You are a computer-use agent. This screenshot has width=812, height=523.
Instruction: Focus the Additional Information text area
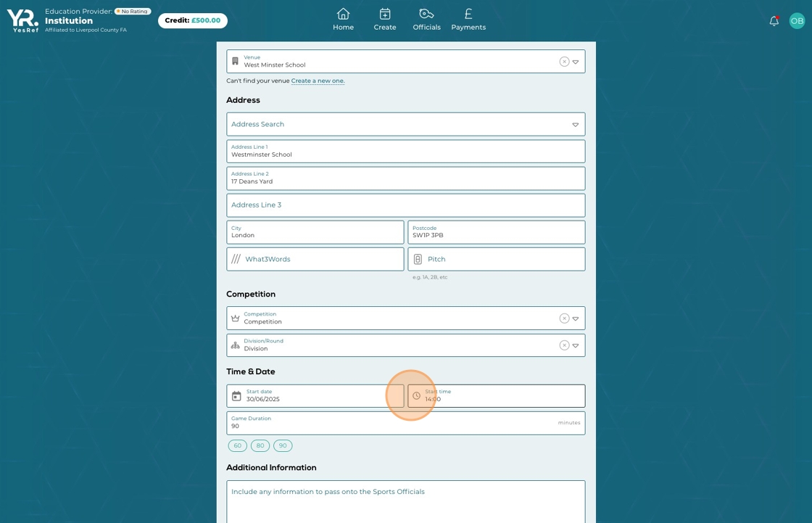pyautogui.click(x=405, y=502)
